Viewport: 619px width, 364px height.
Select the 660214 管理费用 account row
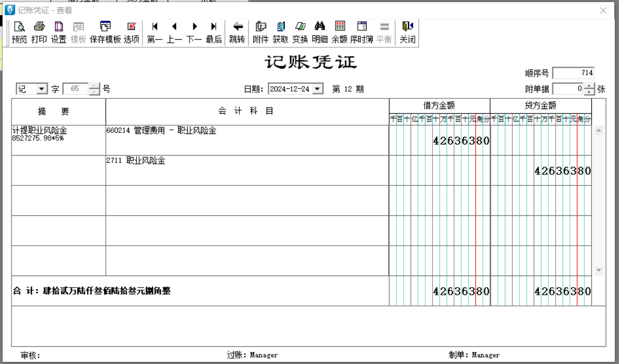click(247, 140)
